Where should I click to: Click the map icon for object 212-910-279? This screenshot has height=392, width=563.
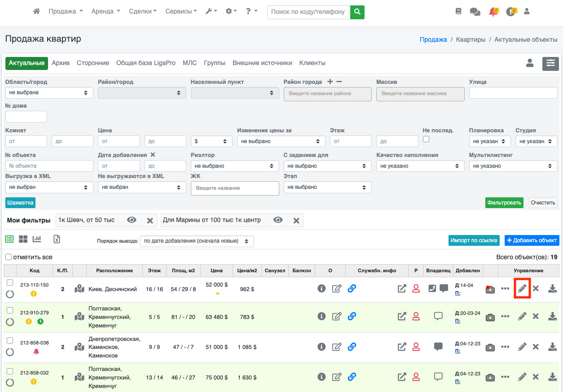pyautogui.click(x=79, y=317)
